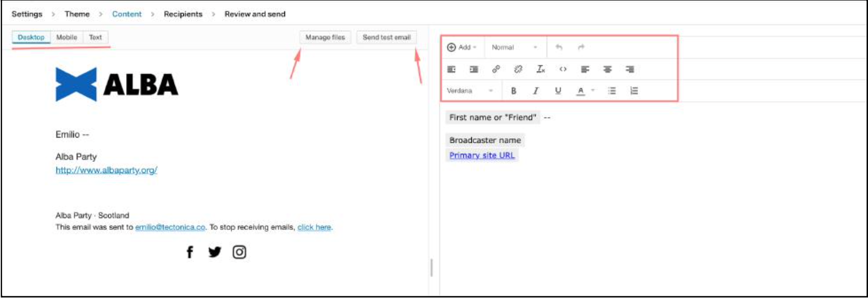Open the Add dropdown menu
This screenshot has width=868, height=298.
[x=462, y=47]
